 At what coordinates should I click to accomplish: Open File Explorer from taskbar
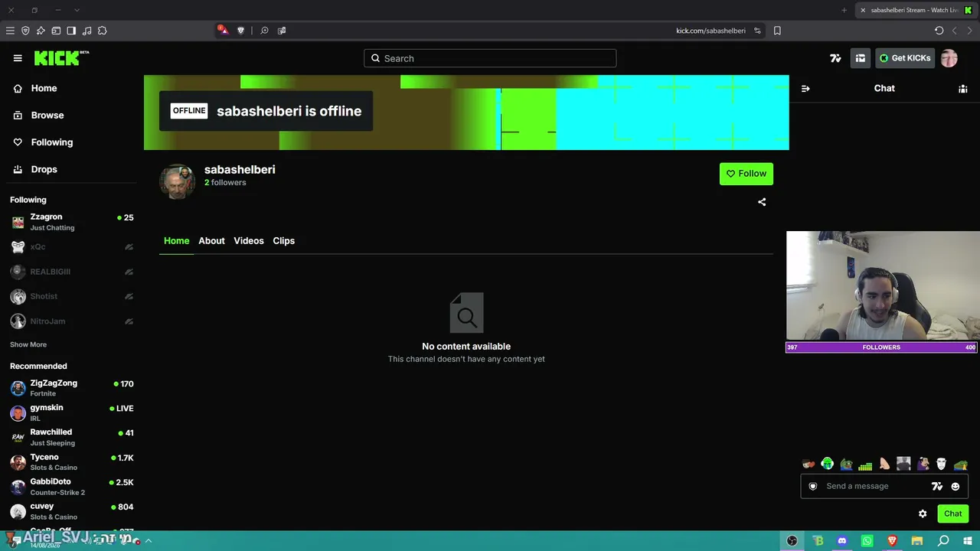[x=918, y=541]
